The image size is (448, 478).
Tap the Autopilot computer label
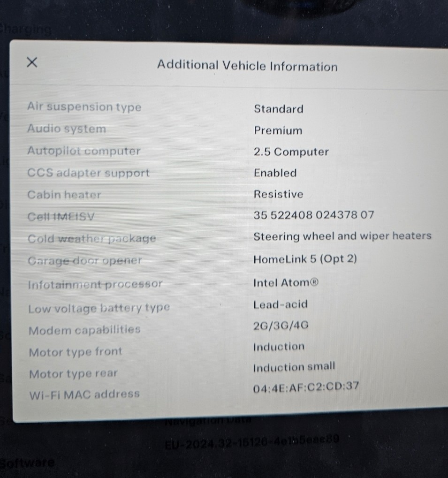(84, 151)
